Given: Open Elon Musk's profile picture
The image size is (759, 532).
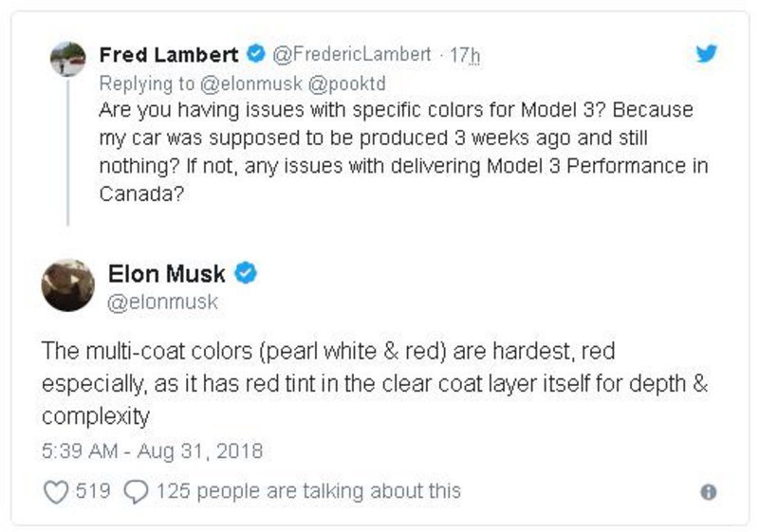Looking at the screenshot, I should tap(68, 284).
